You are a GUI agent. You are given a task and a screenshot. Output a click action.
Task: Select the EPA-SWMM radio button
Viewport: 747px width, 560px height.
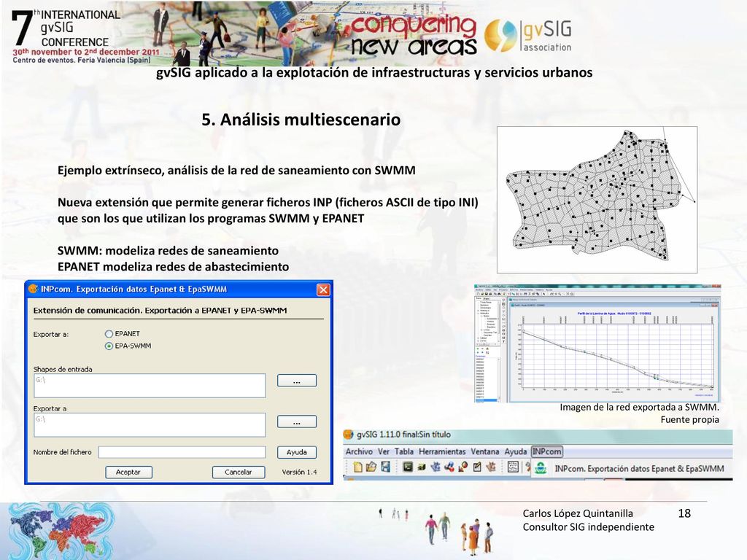point(109,346)
